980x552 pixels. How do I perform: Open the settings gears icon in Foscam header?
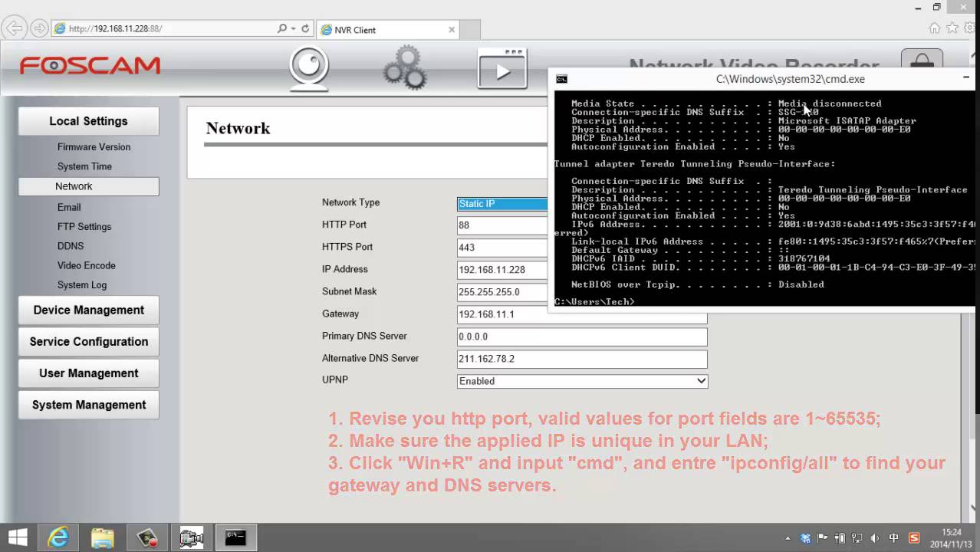point(405,68)
